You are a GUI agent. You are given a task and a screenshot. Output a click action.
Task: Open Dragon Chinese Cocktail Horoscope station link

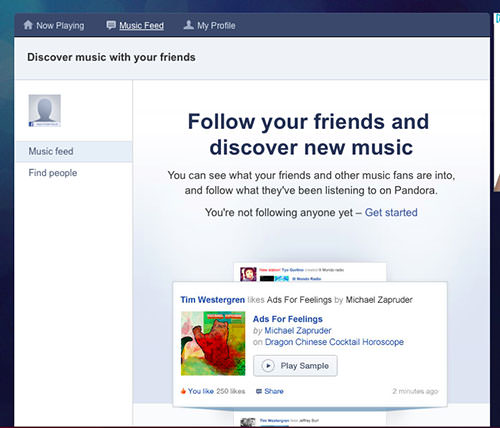click(334, 342)
